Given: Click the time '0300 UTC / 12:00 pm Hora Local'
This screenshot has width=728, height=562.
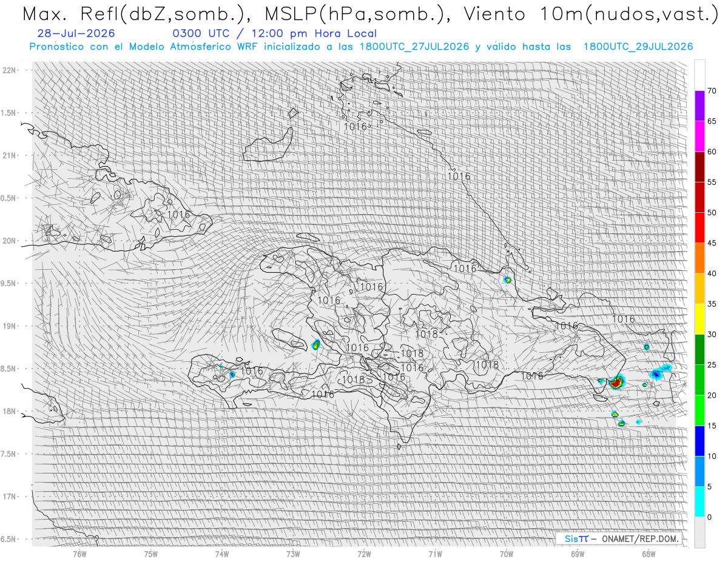Looking at the screenshot, I should (274, 33).
